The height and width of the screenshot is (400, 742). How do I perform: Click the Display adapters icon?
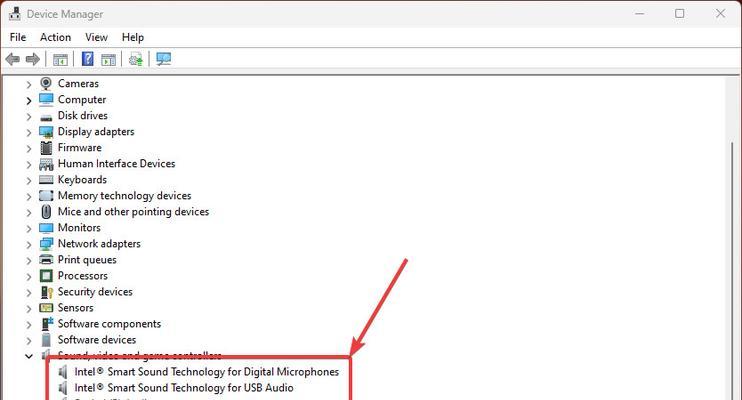click(46, 132)
